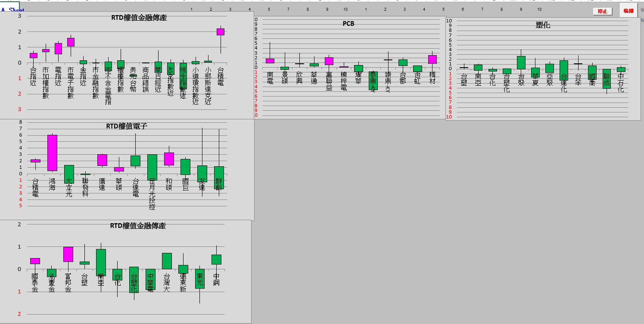This screenshot has height=324, width=644.
Task: Select the green 東元 candlestick bar
Action: point(200,279)
